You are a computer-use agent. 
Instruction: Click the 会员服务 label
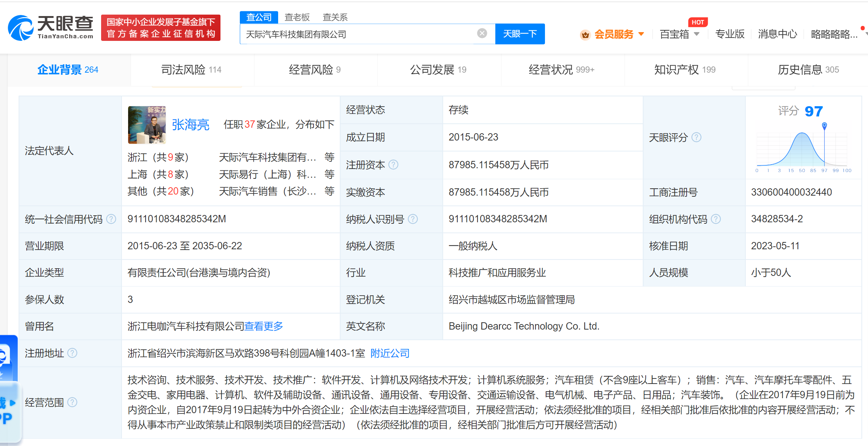[614, 34]
